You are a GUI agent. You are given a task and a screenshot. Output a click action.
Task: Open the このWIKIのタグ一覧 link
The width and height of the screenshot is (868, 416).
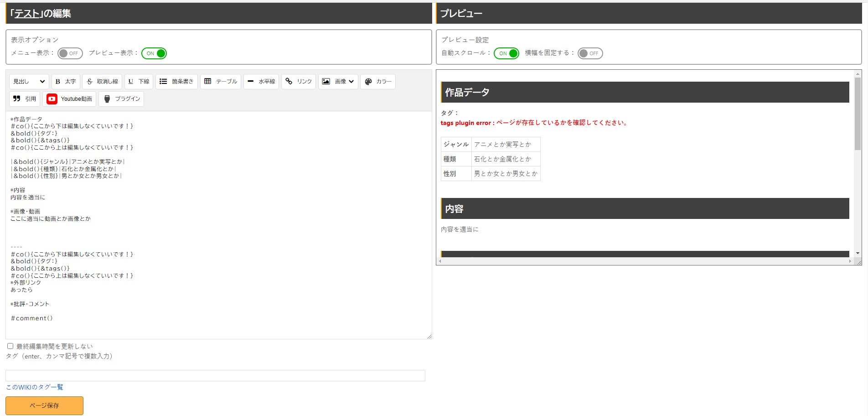[35, 387]
